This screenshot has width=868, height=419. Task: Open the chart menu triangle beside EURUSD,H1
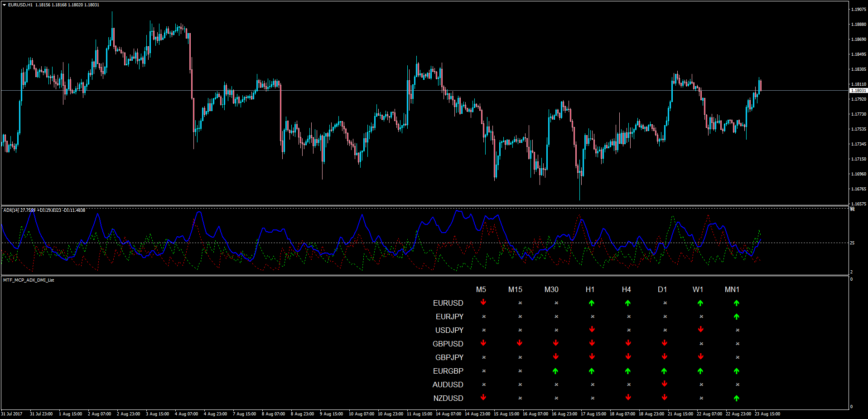(x=4, y=5)
